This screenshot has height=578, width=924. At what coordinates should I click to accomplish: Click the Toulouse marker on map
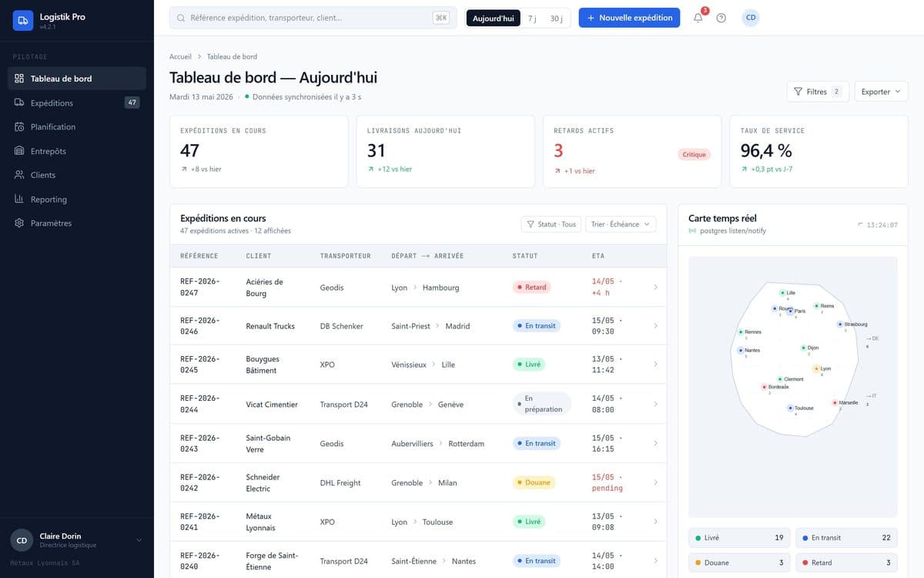pyautogui.click(x=790, y=408)
